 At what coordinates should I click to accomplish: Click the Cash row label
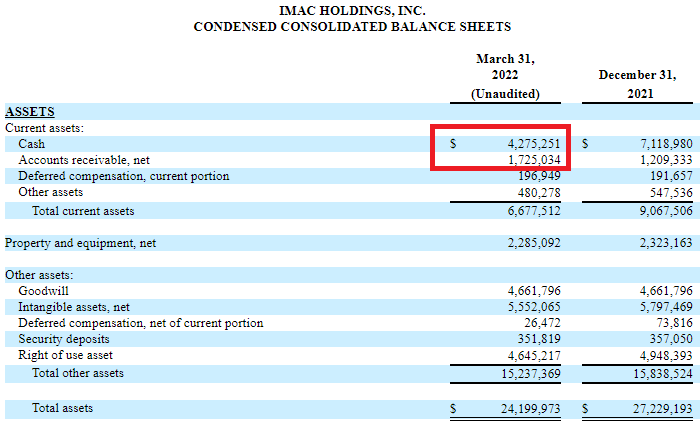[x=31, y=144]
